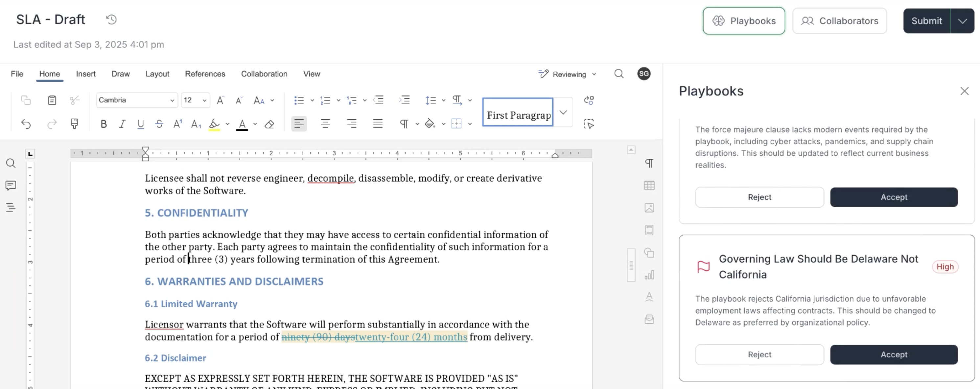Toggle align left paragraph button
Viewport: 980px width, 389px height.
click(299, 124)
